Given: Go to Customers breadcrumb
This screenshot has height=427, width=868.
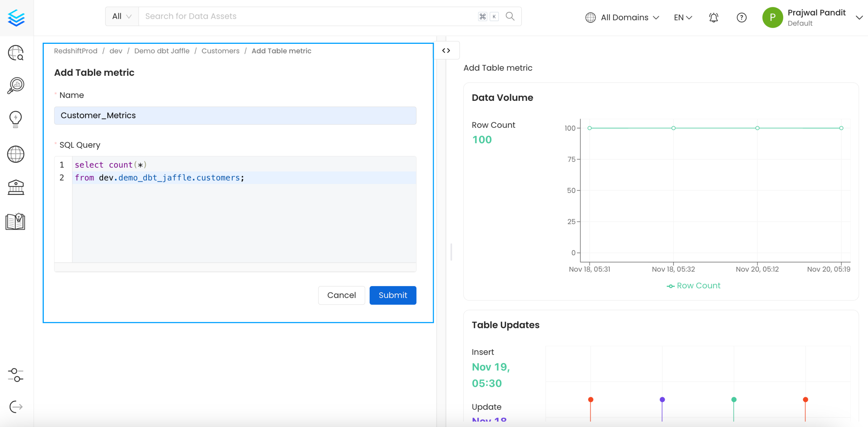Looking at the screenshot, I should (220, 51).
